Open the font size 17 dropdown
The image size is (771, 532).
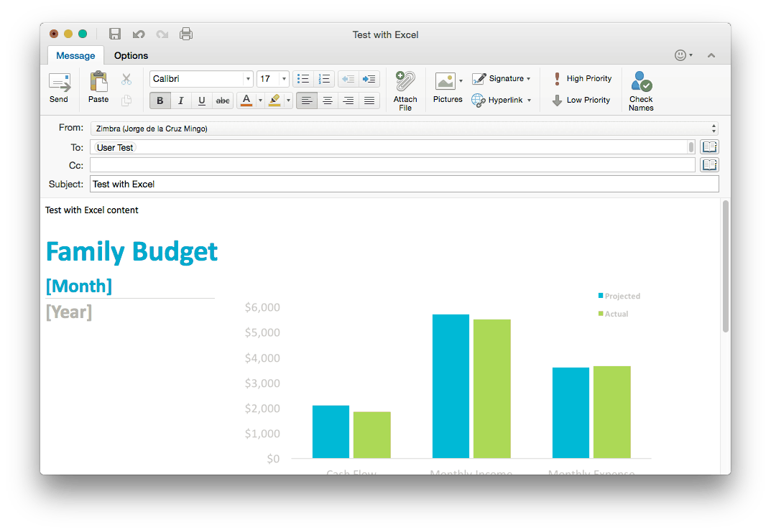click(x=284, y=78)
